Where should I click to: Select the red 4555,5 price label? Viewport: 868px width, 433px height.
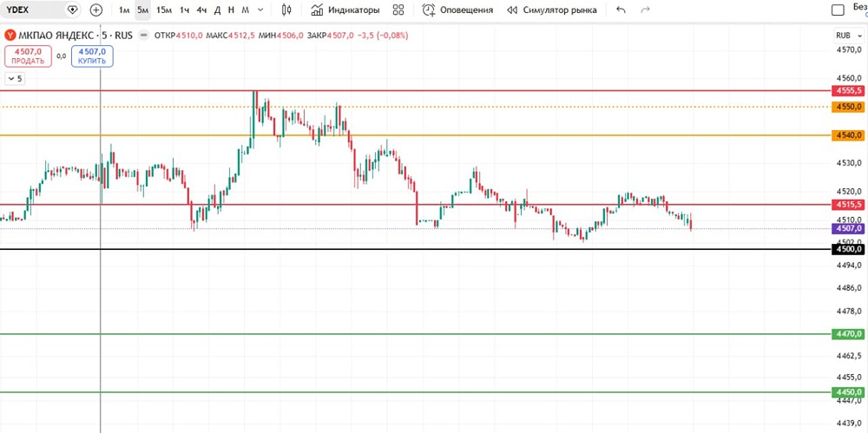point(847,90)
